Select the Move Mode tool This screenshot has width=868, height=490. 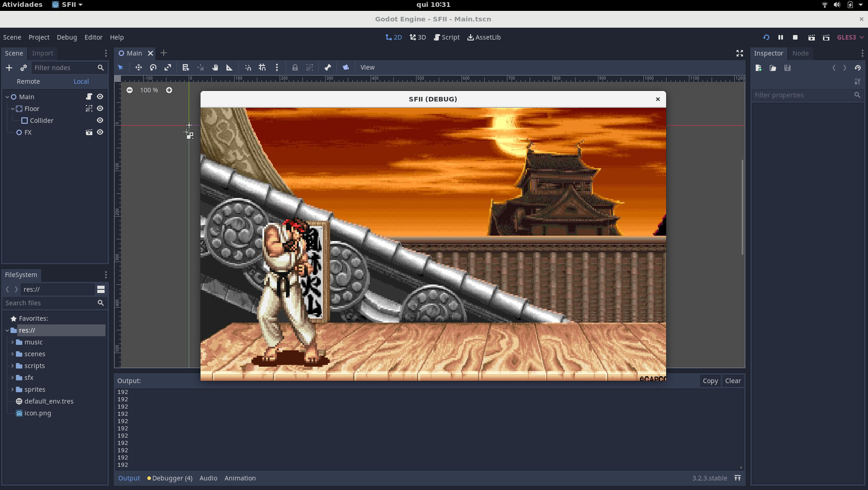click(x=139, y=67)
